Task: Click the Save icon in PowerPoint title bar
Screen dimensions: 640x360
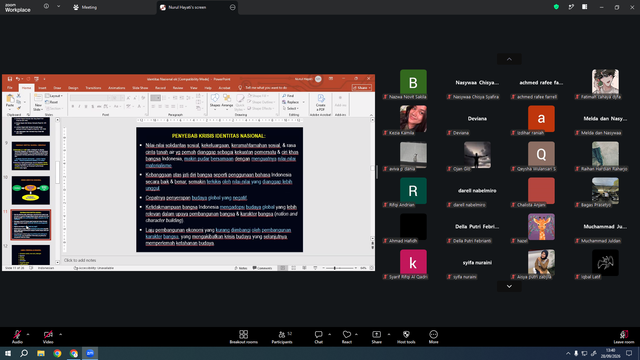Action: tap(9, 79)
